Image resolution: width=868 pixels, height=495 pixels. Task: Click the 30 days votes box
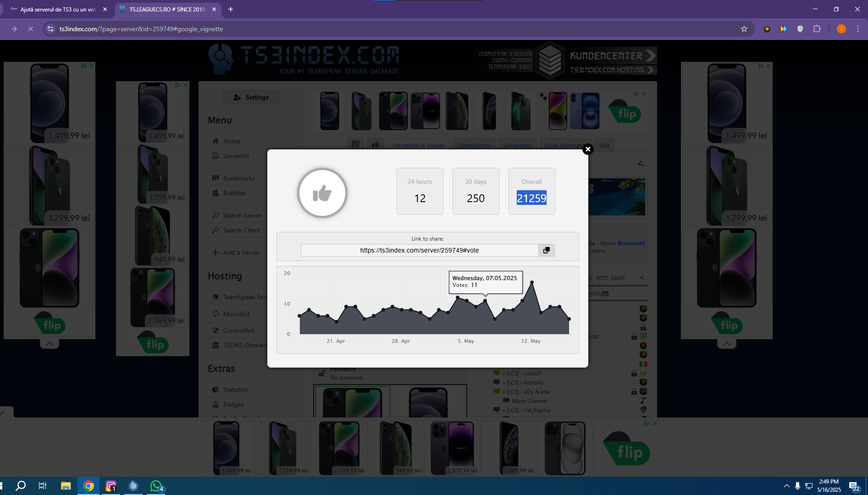(475, 191)
